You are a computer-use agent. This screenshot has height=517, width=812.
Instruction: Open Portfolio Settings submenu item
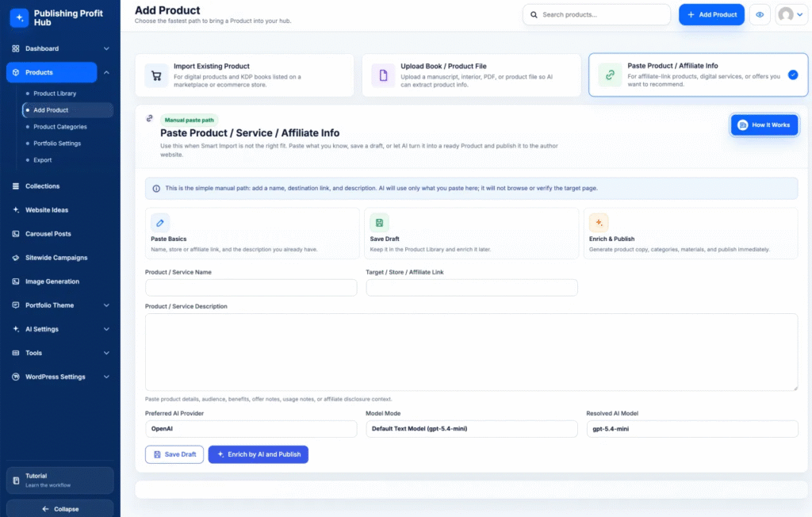tap(57, 143)
